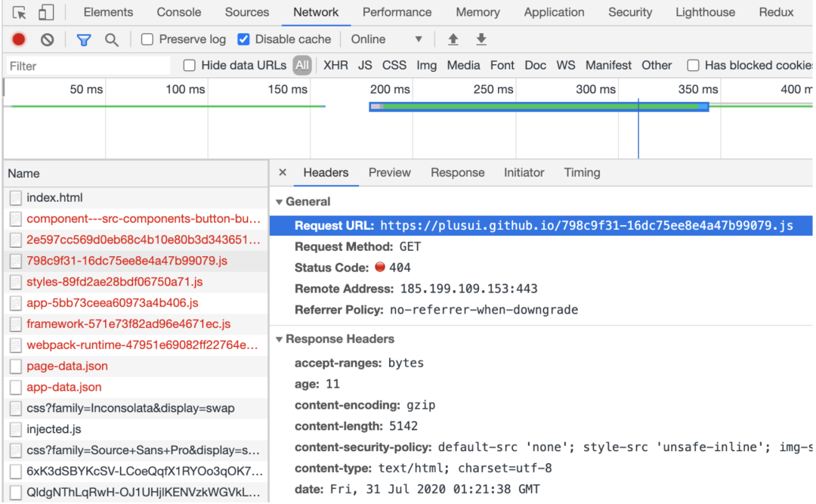The height and width of the screenshot is (504, 816).
Task: Stop recording network log with the red button
Action: pyautogui.click(x=19, y=39)
